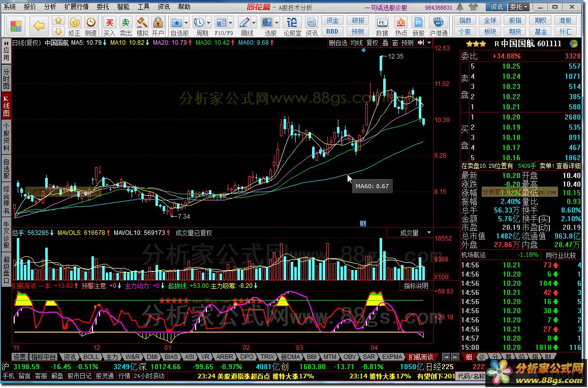Expand the 自选股 dropdown arrow
This screenshot has height=388, width=588.
click(187, 22)
